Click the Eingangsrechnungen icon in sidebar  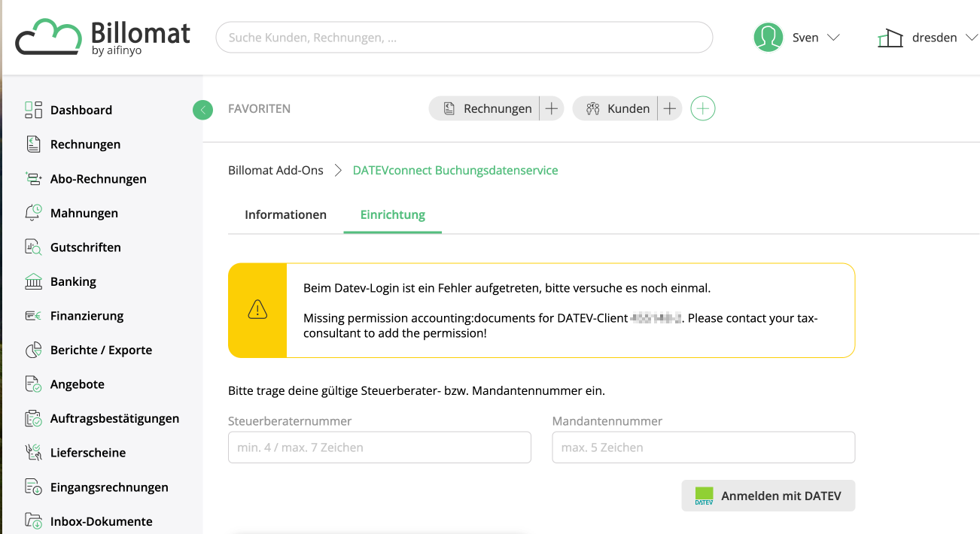(33, 487)
